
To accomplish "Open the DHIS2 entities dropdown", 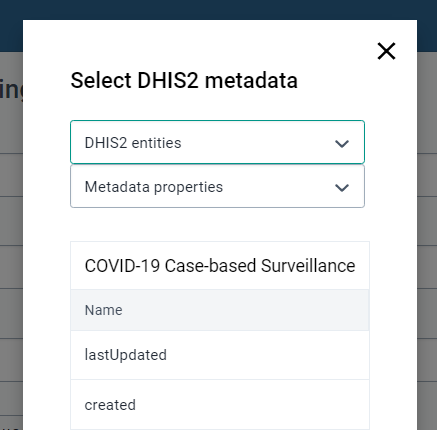I will [217, 142].
